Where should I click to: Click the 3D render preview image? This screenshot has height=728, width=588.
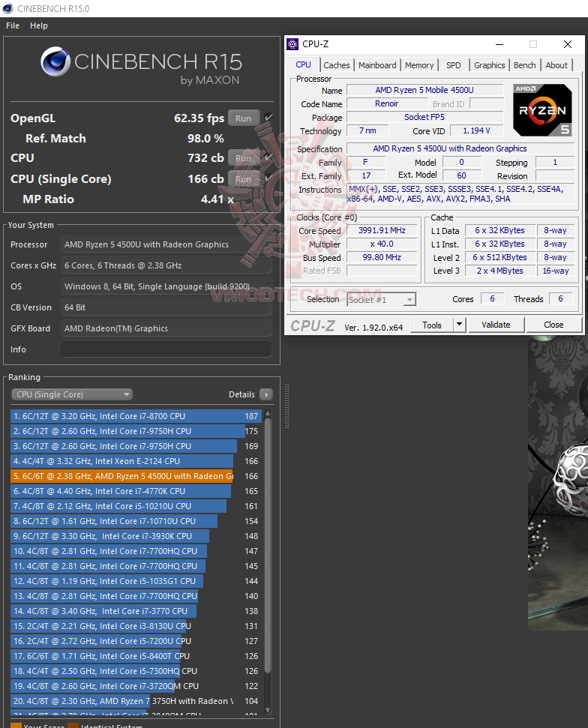click(x=558, y=483)
